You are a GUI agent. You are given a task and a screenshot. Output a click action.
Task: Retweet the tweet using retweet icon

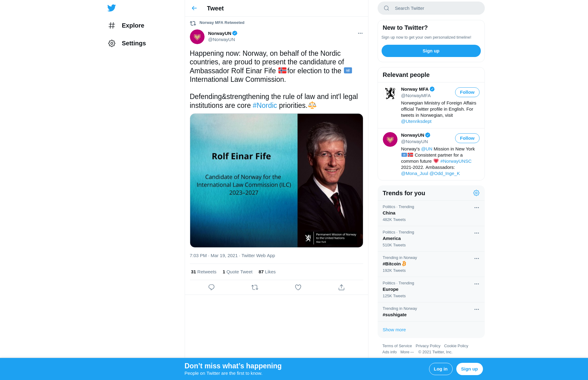(x=255, y=287)
